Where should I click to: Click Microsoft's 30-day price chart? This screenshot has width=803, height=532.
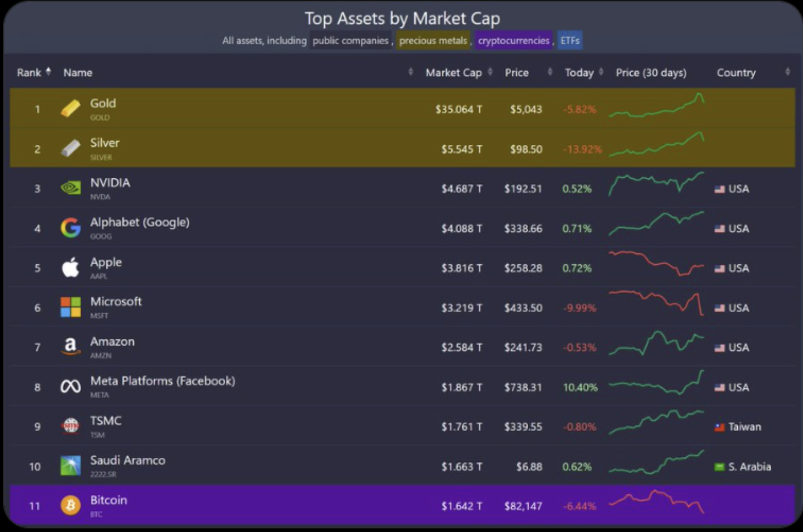pos(657,303)
